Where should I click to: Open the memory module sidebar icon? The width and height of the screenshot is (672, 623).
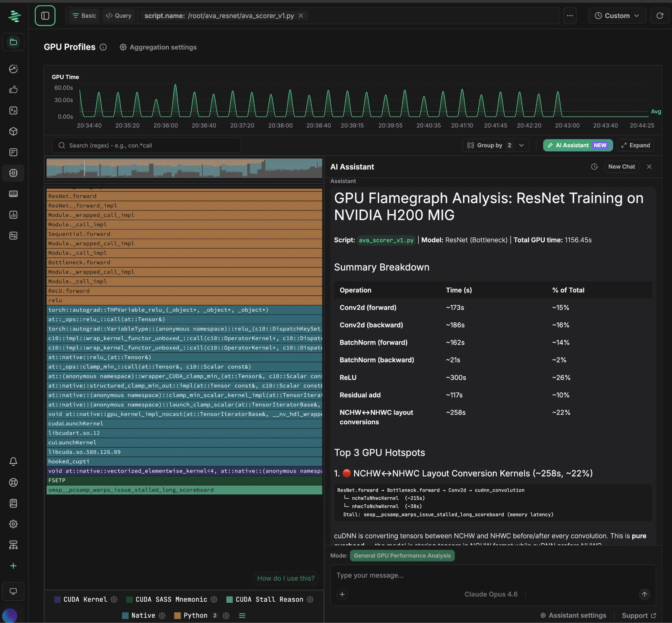click(x=13, y=194)
